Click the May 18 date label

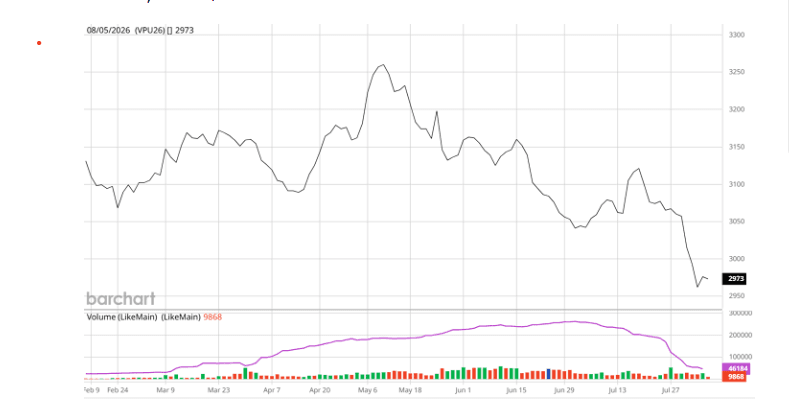tap(410, 390)
